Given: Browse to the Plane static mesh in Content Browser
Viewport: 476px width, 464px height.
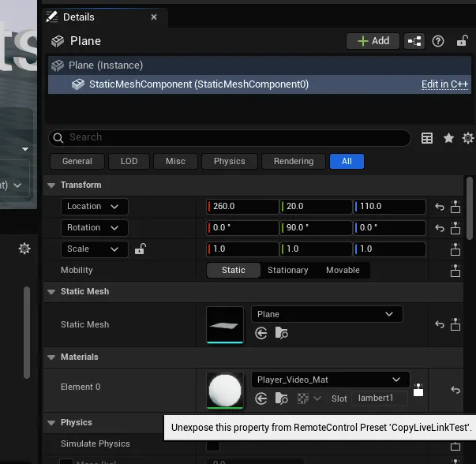Looking at the screenshot, I should click(281, 334).
